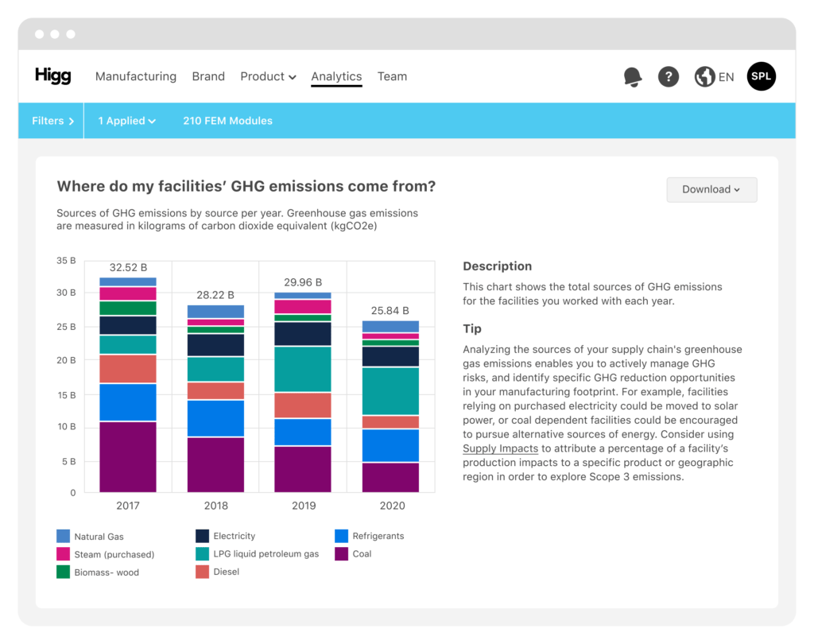Open the Manufacturing tab
The height and width of the screenshot is (644, 814).
click(136, 76)
